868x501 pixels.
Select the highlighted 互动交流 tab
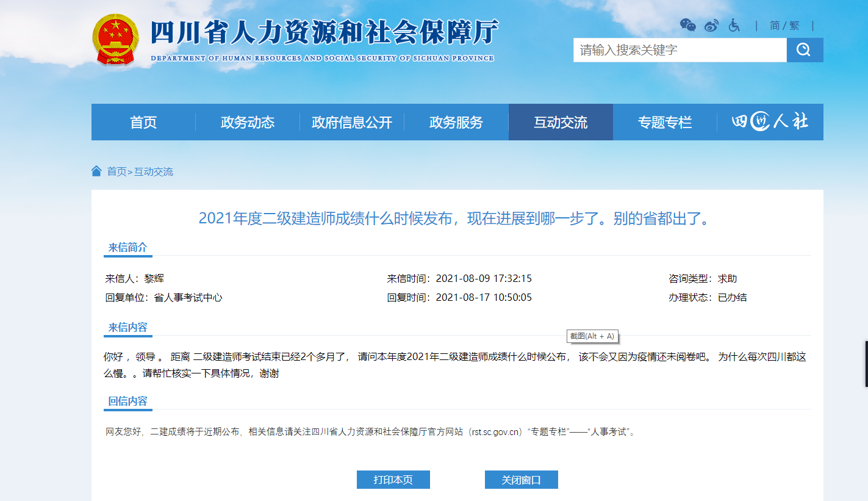pos(560,122)
